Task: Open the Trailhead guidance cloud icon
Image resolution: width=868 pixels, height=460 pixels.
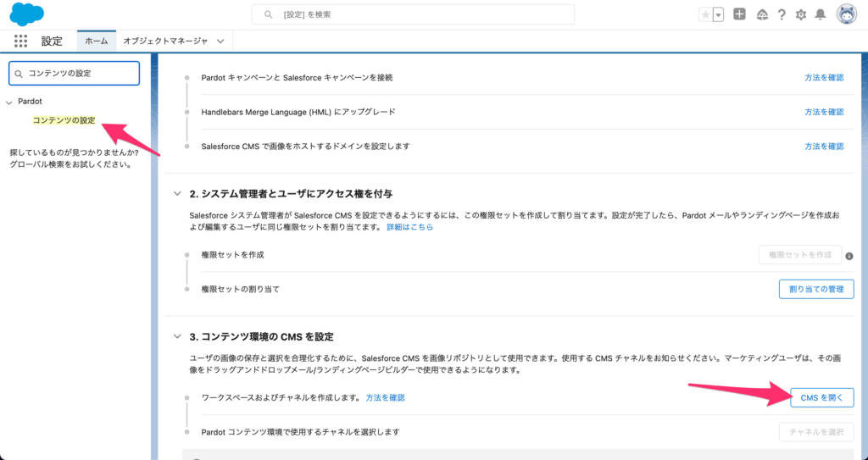Action: click(x=762, y=15)
